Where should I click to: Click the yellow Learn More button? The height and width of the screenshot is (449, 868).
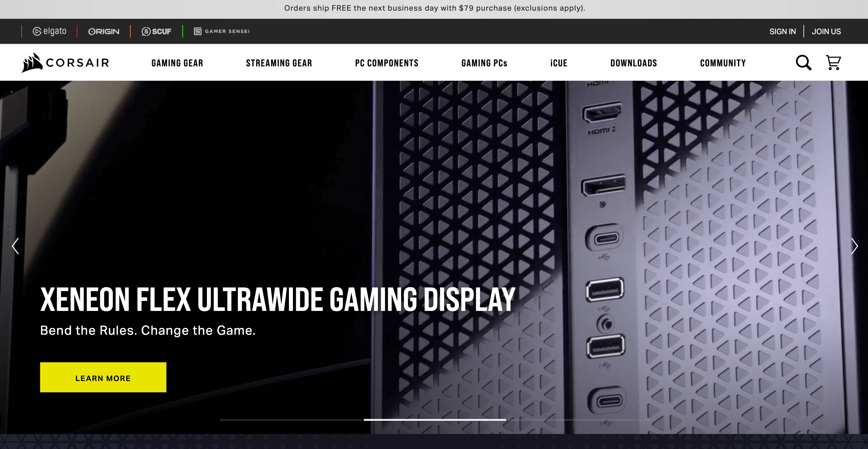click(103, 377)
